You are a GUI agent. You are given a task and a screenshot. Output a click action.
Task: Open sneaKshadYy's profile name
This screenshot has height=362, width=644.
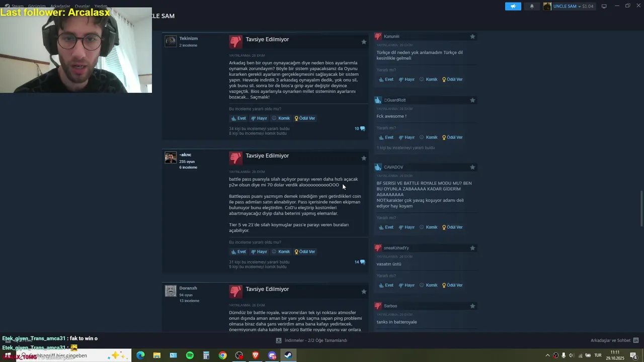click(x=396, y=248)
